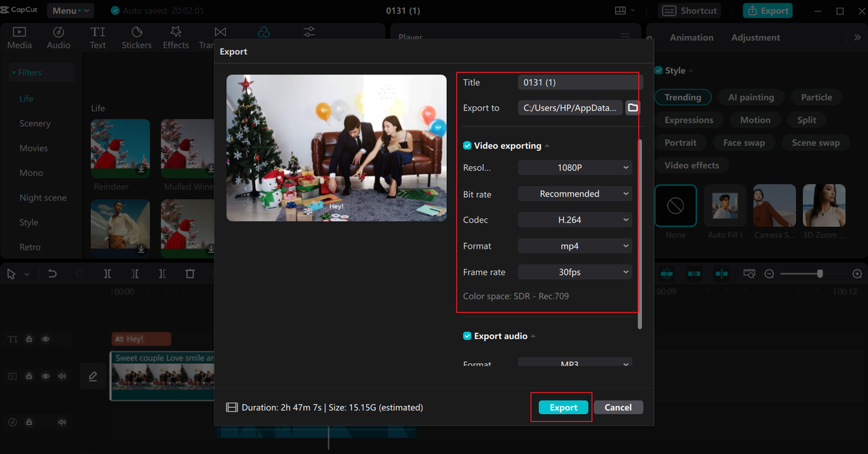The width and height of the screenshot is (868, 454).
Task: Select the Trending style chip
Action: point(683,97)
